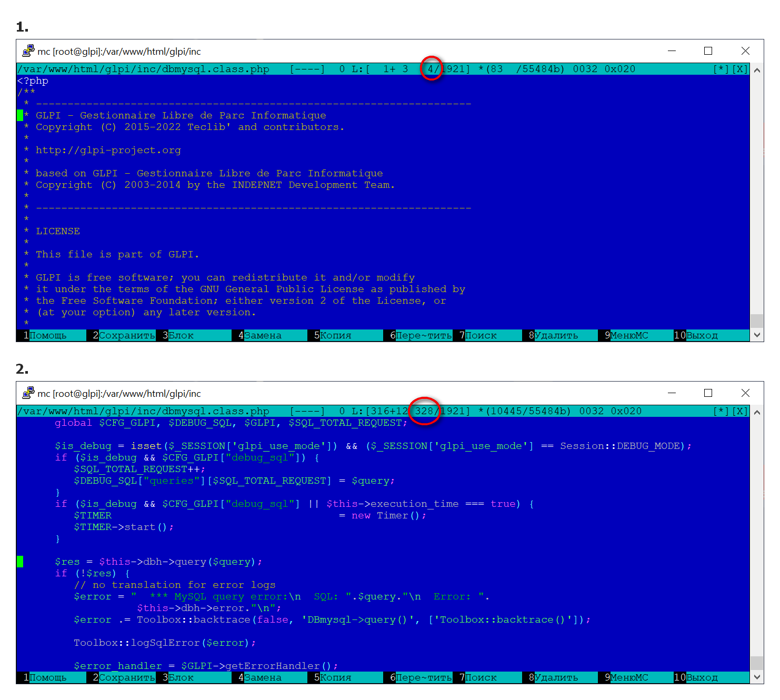Click the scroll down arrow in the lower window

coord(757,677)
